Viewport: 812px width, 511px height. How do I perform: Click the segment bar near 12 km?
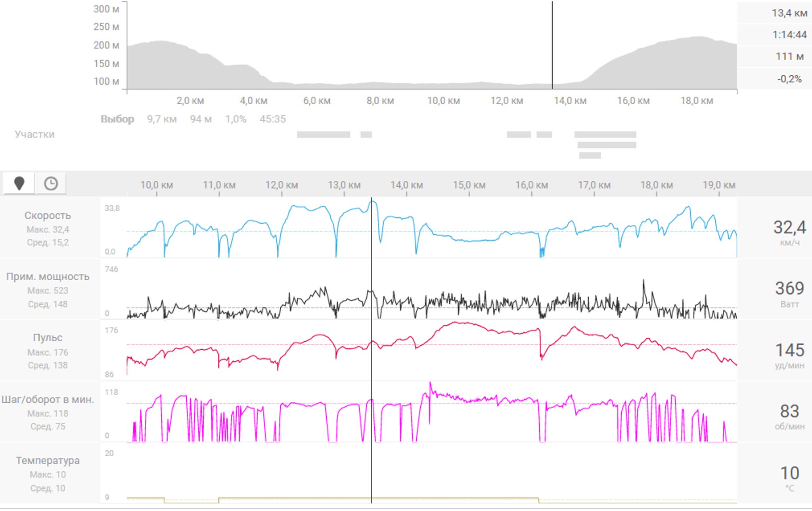[519, 135]
